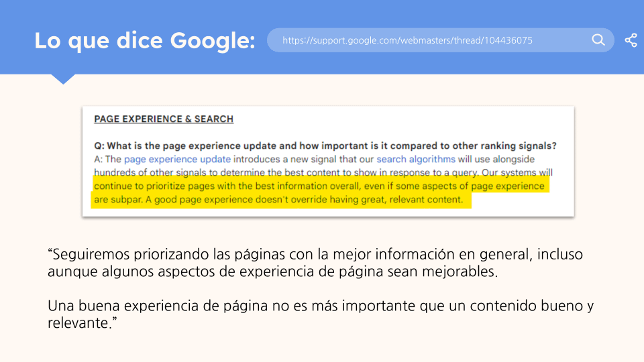Open the "page experience update" link
644x362 pixels.
(x=177, y=159)
